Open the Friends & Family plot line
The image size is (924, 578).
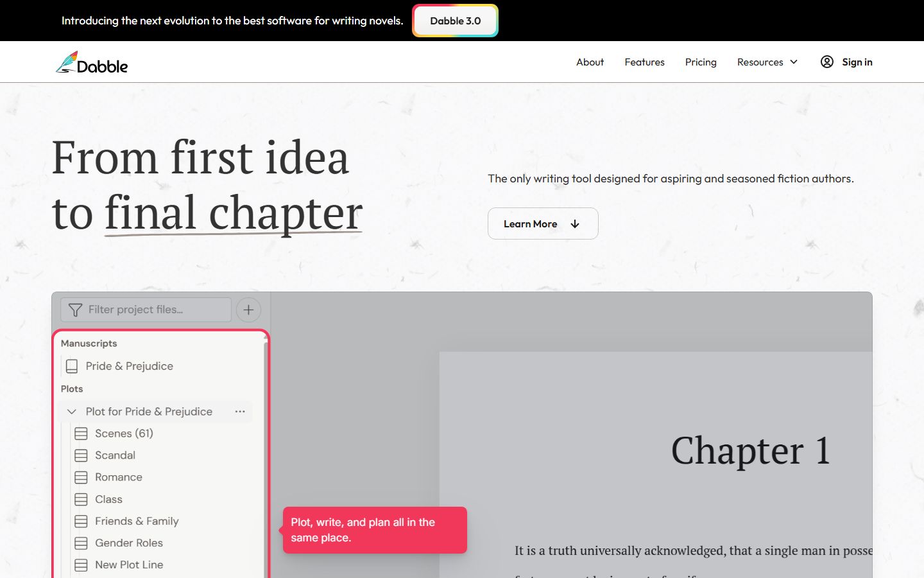(137, 521)
